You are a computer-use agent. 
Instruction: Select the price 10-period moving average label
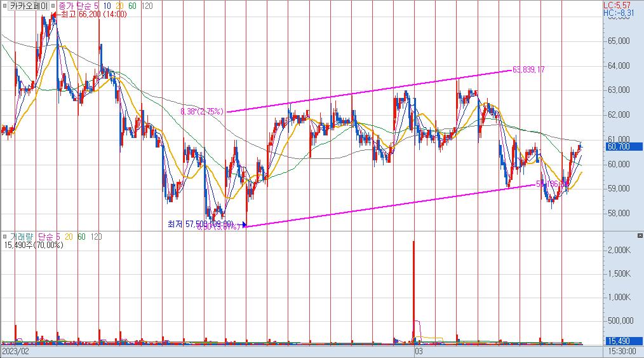(107, 6)
